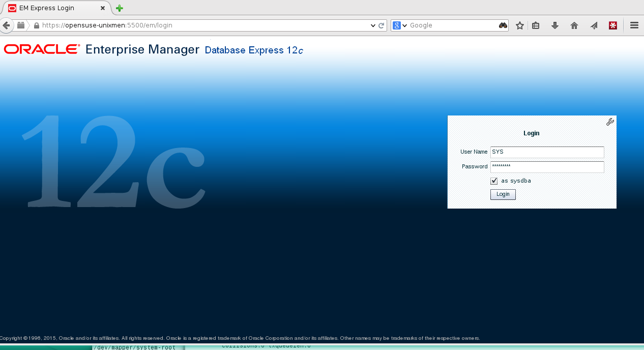Focus the User Name input field
This screenshot has height=350, width=644.
[547, 152]
